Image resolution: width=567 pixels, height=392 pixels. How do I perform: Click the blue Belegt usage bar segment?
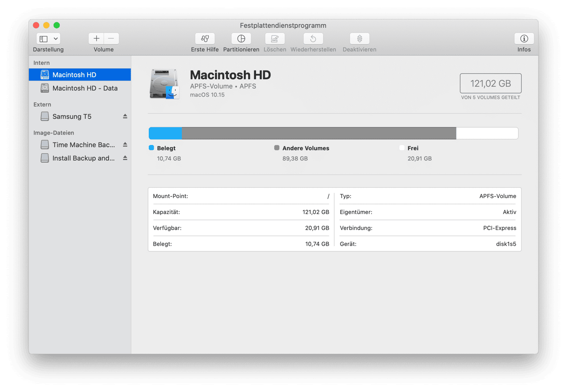(x=165, y=133)
